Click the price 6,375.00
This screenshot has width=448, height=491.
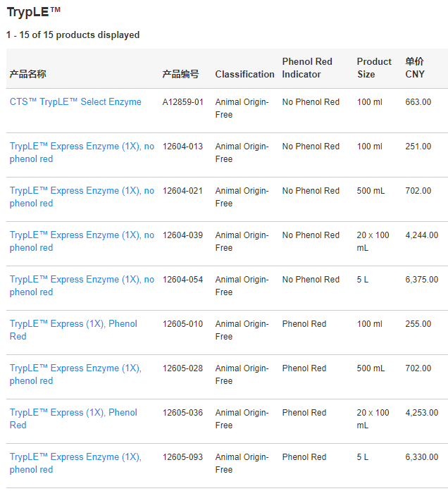(422, 280)
